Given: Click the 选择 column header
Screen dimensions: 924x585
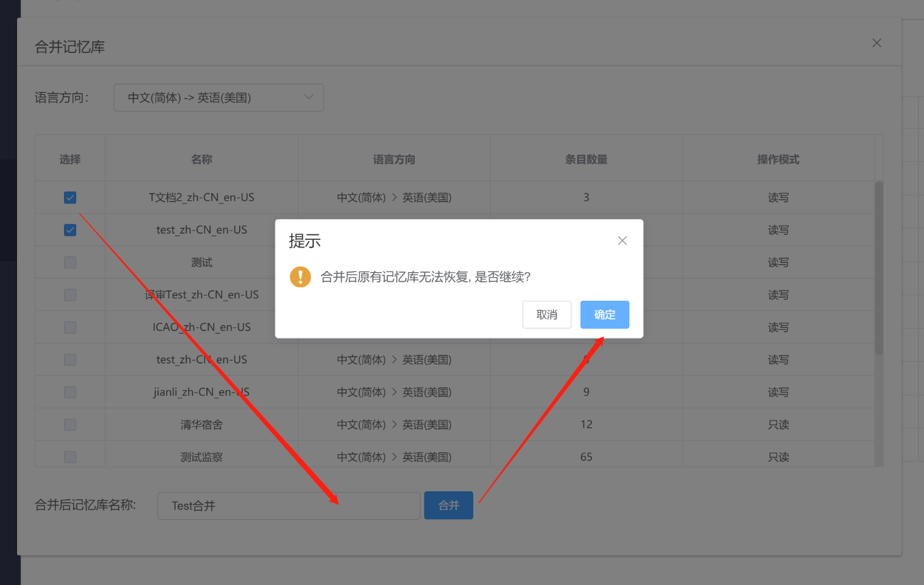Looking at the screenshot, I should [x=70, y=159].
